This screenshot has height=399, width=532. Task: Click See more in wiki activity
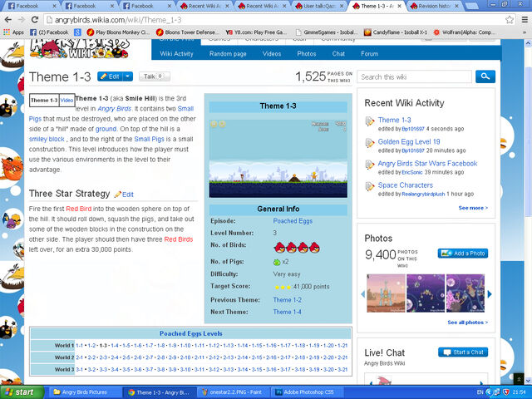[473, 208]
